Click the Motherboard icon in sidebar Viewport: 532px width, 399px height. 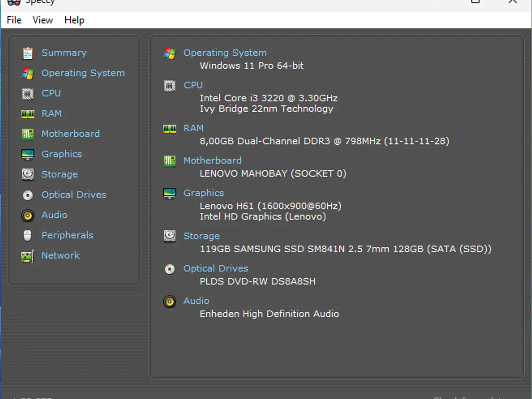28,134
